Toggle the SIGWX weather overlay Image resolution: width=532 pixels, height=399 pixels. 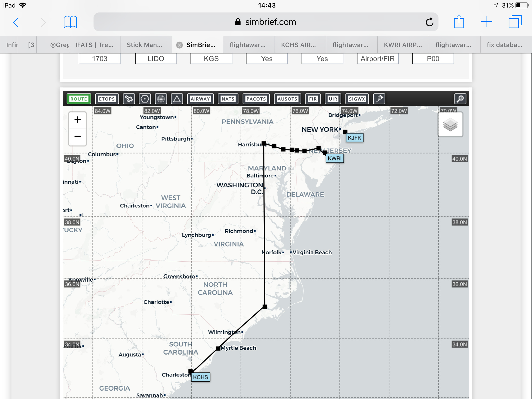click(357, 99)
